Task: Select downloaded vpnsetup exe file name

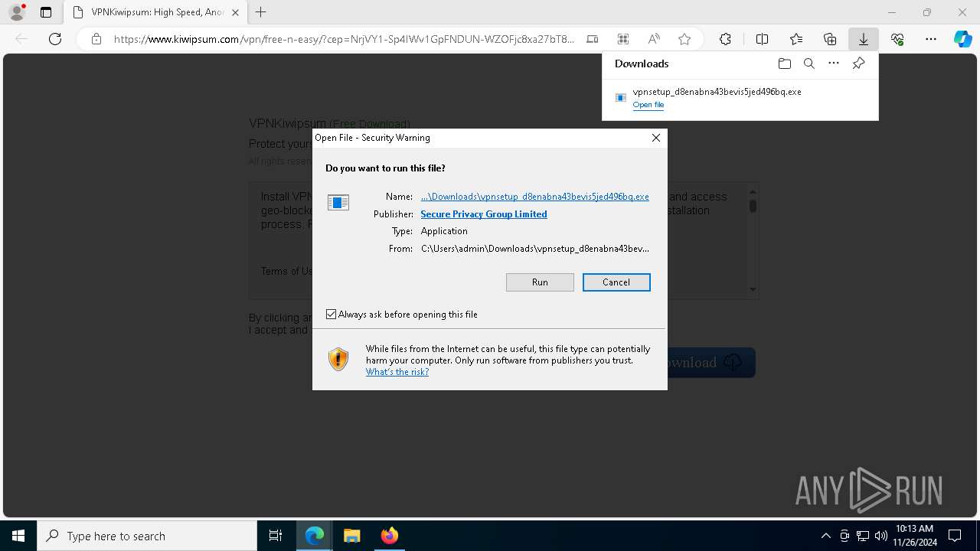Action: 717,92
